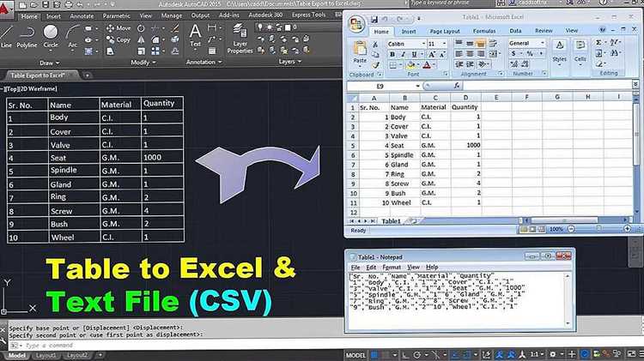Click the Save icon in AutoCAD quick access toolbar
Image resolution: width=644 pixels, height=361 pixels.
click(46, 5)
